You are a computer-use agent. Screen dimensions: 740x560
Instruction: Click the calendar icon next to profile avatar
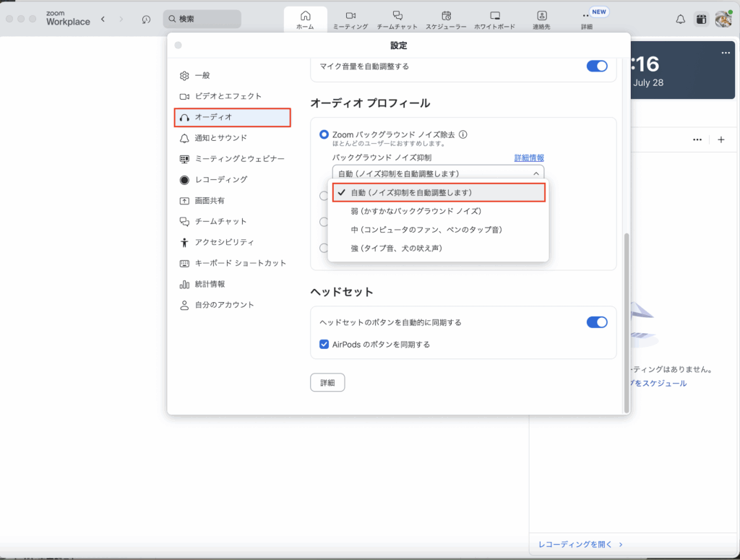[701, 20]
